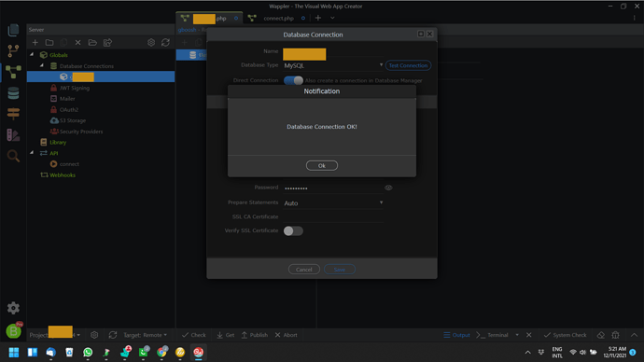This screenshot has height=362, width=644.
Task: Expand bottom panel with up chevron
Action: pos(634,335)
